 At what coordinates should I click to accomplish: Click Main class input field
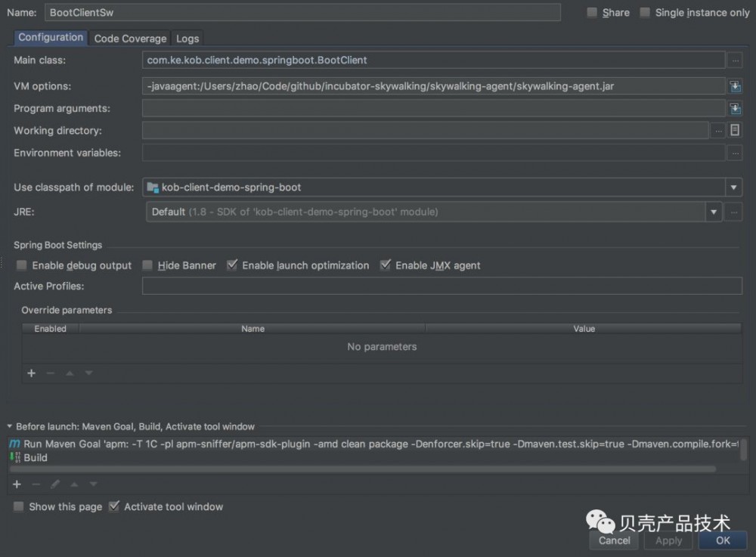(433, 60)
